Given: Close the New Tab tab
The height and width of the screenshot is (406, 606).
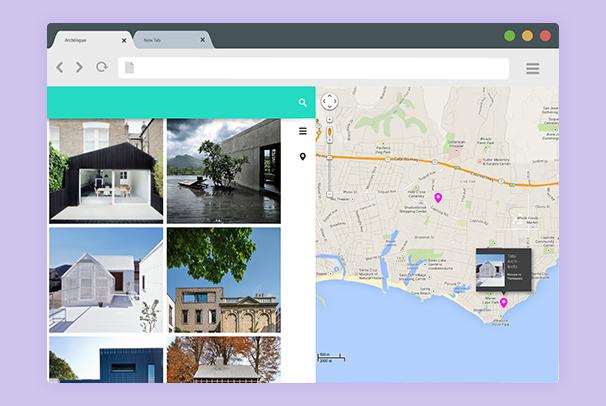Looking at the screenshot, I should (202, 41).
